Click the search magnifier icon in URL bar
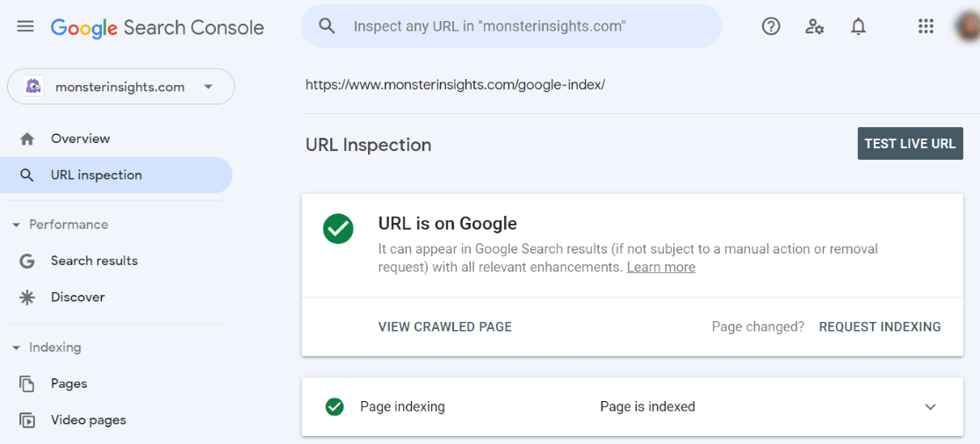The width and height of the screenshot is (980, 444). [x=327, y=26]
